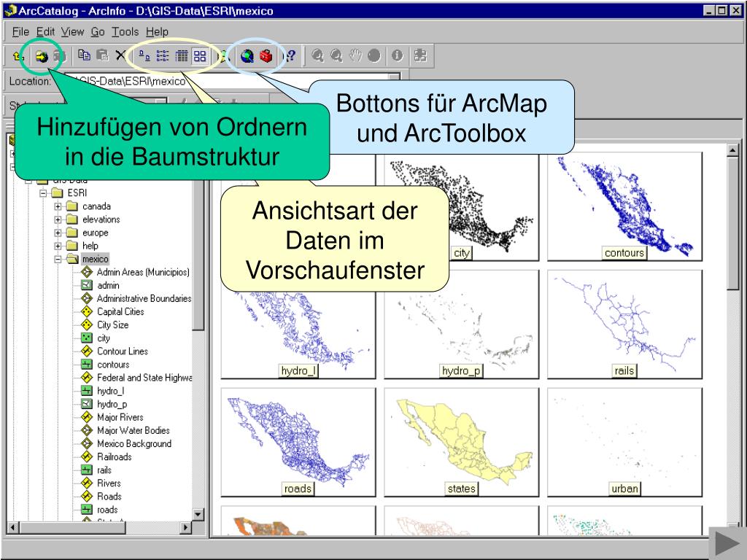This screenshot has width=747, height=560.
Task: Open the Help menu
Action: pos(158,32)
